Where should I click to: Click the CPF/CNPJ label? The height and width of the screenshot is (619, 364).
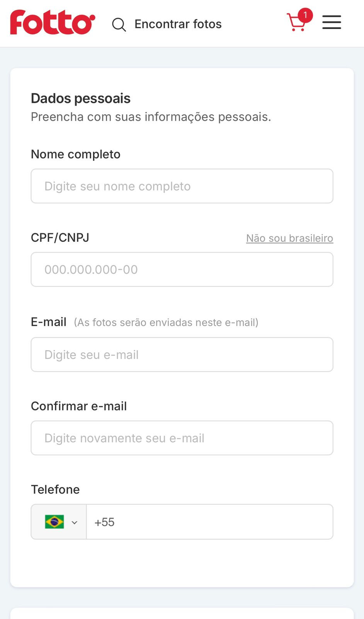pyautogui.click(x=60, y=238)
